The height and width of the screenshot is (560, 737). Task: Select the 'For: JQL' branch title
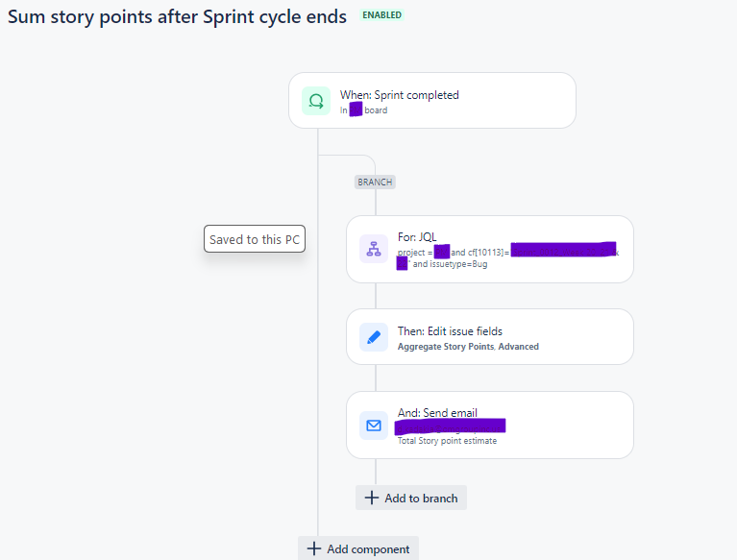[x=417, y=237]
